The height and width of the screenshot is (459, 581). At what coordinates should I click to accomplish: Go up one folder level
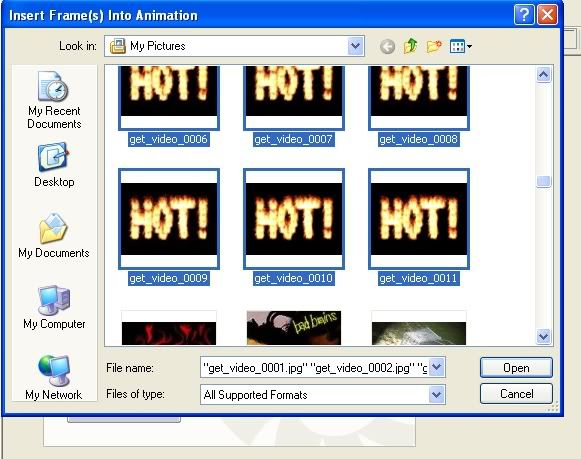point(411,46)
